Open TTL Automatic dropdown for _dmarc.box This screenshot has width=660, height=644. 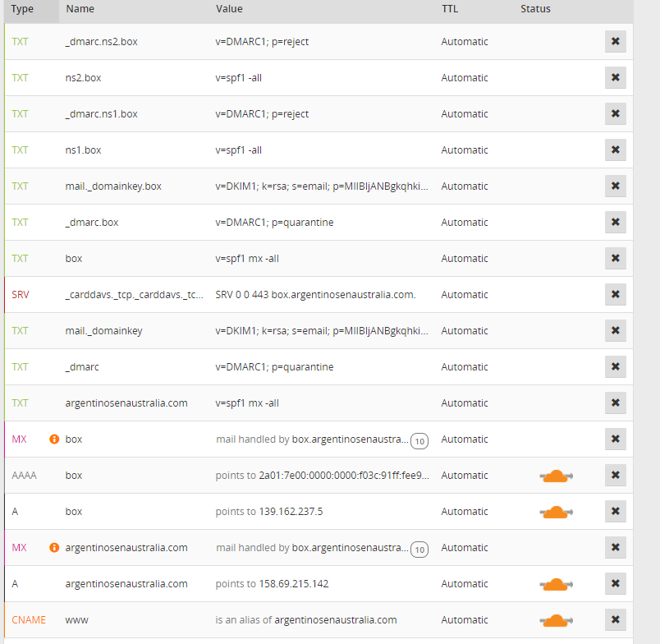[465, 222]
